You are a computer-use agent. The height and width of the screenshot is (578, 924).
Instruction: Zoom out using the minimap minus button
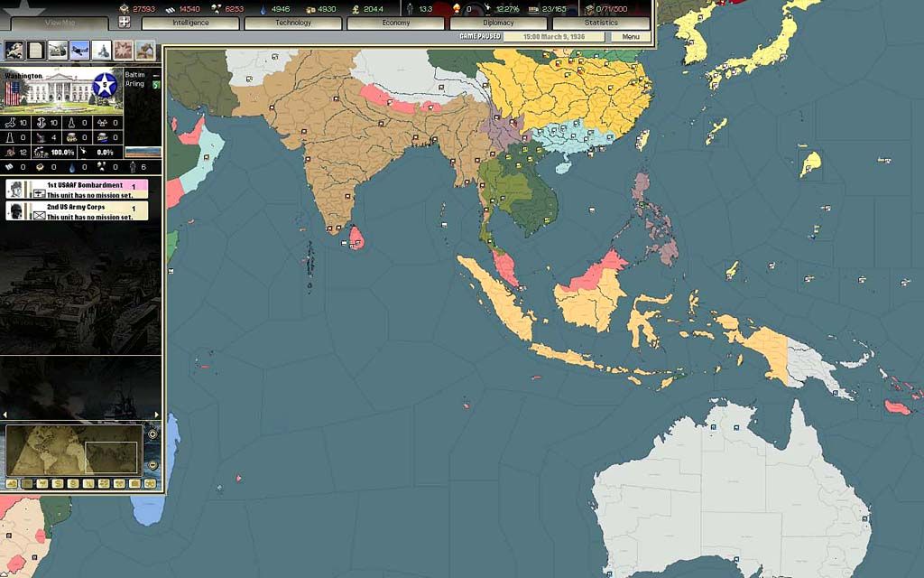click(x=152, y=465)
